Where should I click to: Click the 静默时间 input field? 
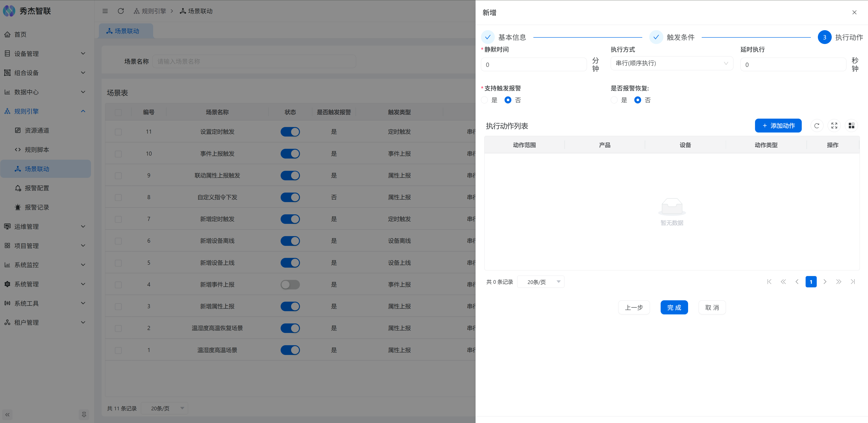point(533,65)
